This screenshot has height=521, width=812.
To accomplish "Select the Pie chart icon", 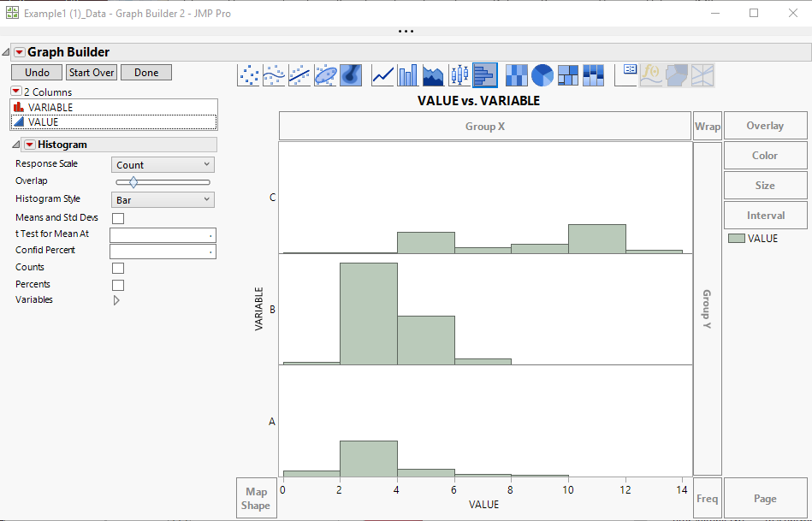I will click(x=542, y=75).
